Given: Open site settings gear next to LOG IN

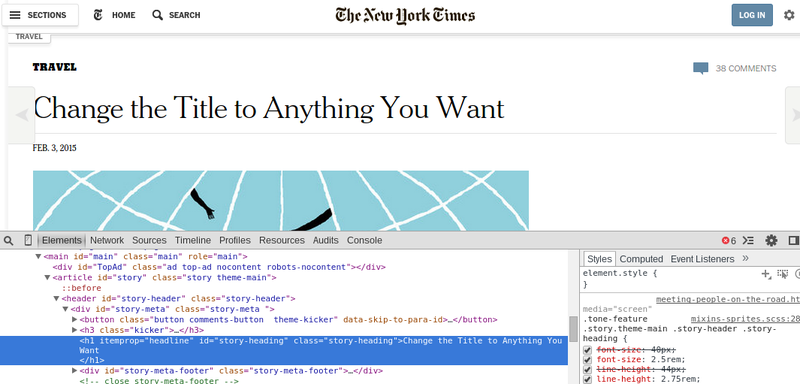Looking at the screenshot, I should click(789, 15).
